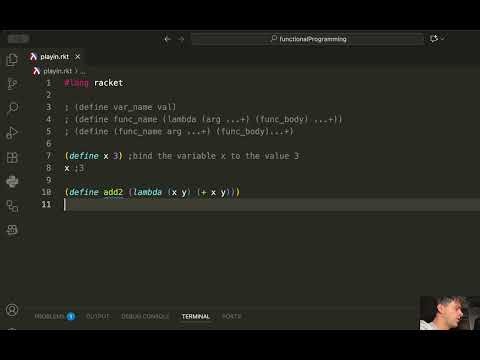Click playin.rkt in the breadcrumb path

pyautogui.click(x=58, y=71)
